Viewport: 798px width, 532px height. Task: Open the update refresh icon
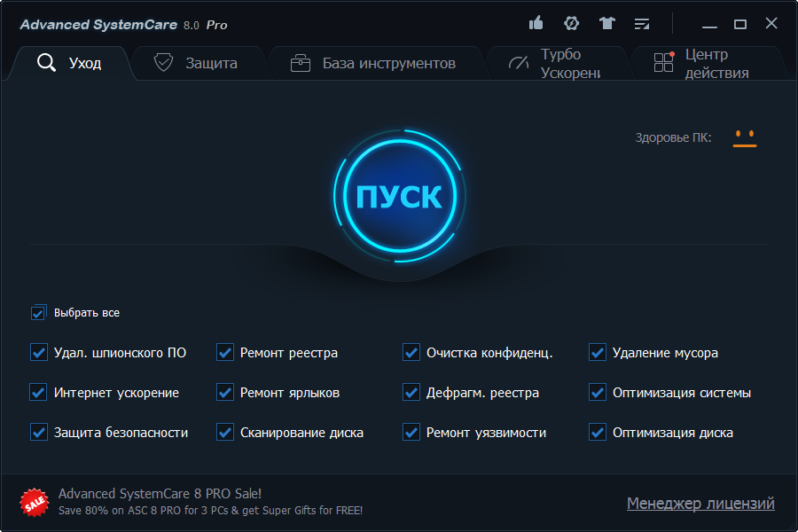point(572,23)
